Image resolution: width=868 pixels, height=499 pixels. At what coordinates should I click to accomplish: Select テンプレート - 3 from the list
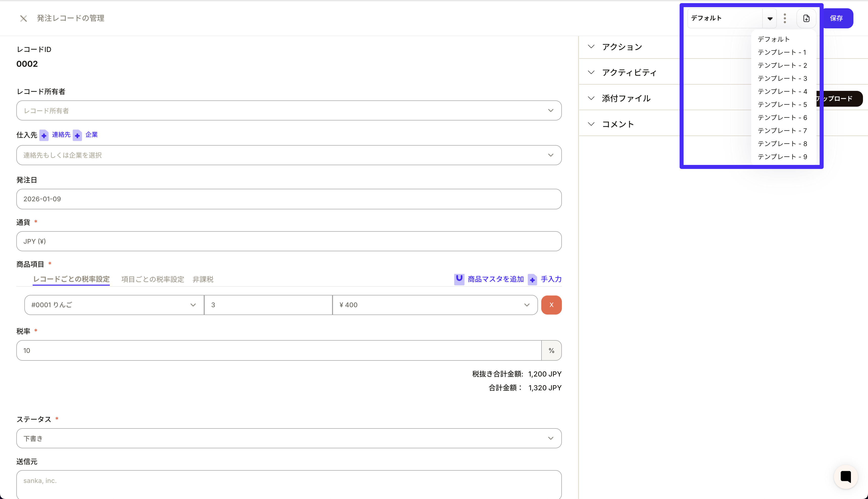click(x=782, y=79)
